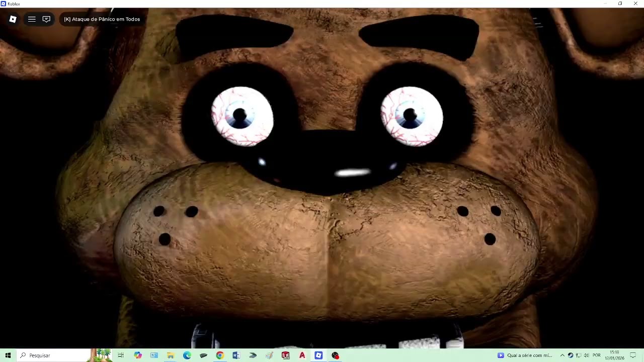Launch Microsoft Edge from taskbar
This screenshot has height=362, width=644.
[187, 355]
